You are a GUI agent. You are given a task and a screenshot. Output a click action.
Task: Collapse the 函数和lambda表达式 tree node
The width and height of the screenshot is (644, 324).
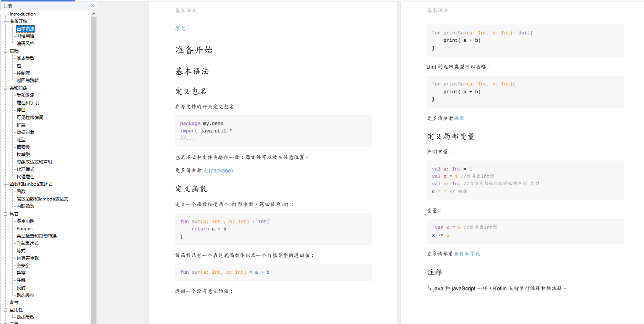(6, 184)
